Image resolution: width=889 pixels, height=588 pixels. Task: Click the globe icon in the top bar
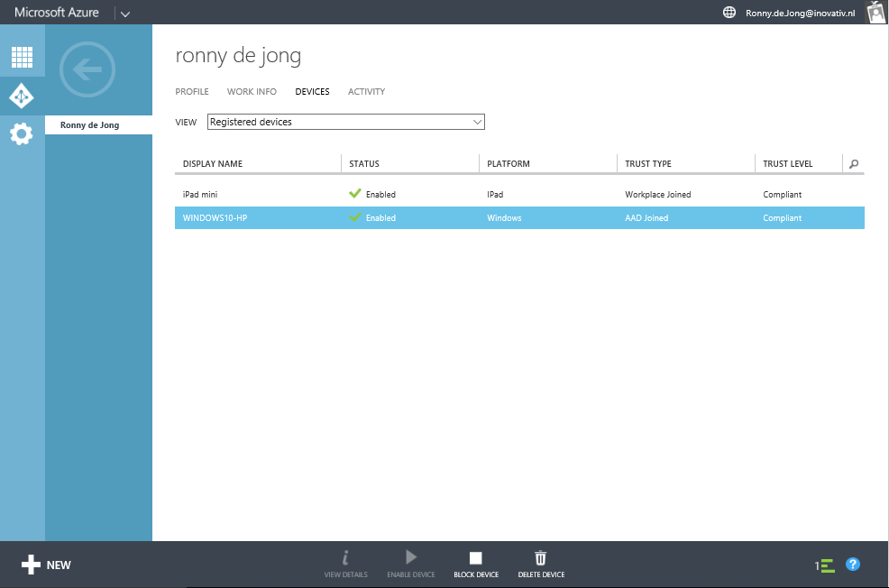point(729,13)
